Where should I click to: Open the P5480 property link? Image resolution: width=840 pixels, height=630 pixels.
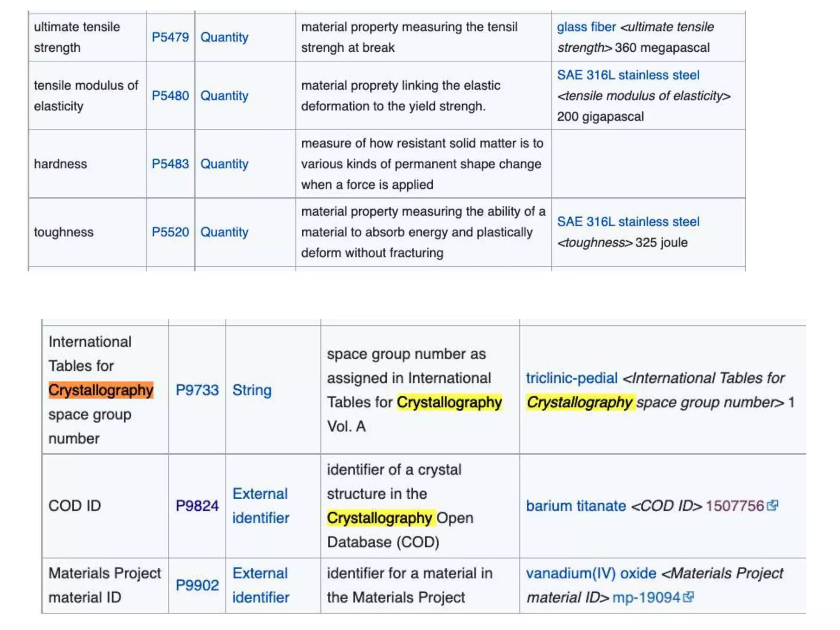[x=170, y=96]
